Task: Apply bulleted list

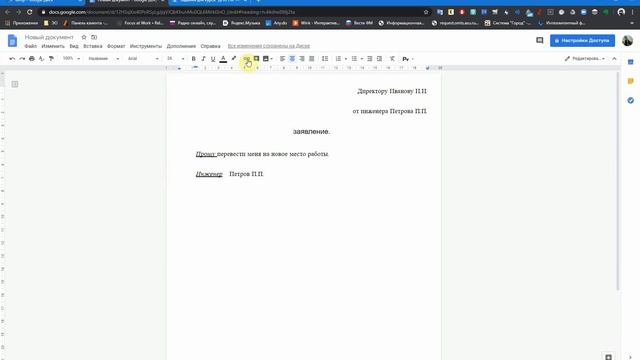Action: coord(354,59)
